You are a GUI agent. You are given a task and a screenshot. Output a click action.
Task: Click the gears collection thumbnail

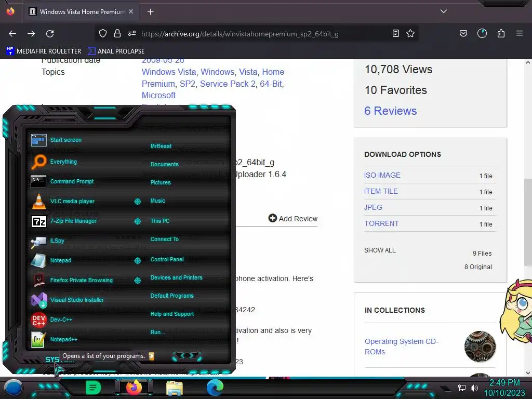click(x=480, y=347)
